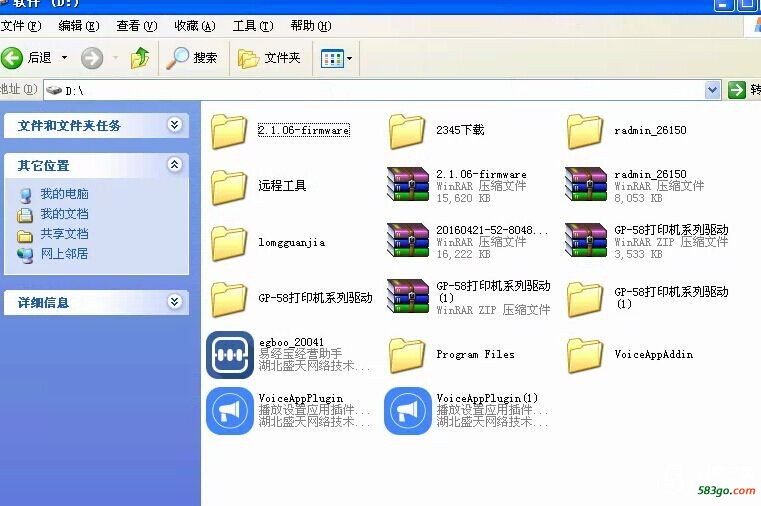Click the Forward arrow icon
The height and width of the screenshot is (506, 761).
tap(92, 58)
